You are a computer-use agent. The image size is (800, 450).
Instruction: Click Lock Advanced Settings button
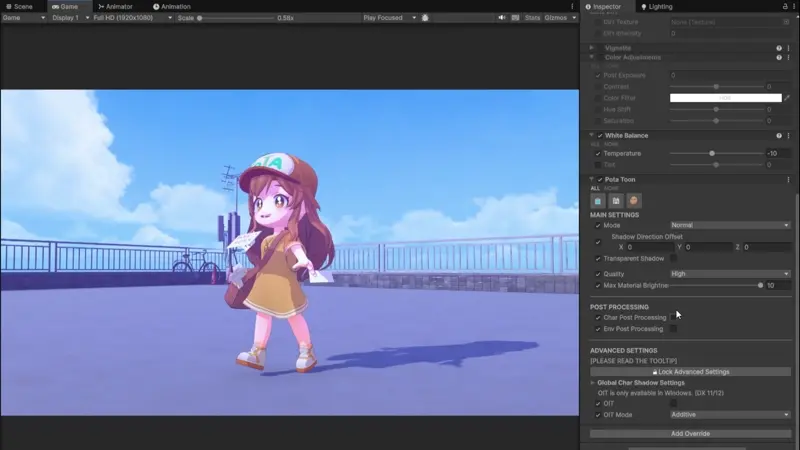pos(690,372)
